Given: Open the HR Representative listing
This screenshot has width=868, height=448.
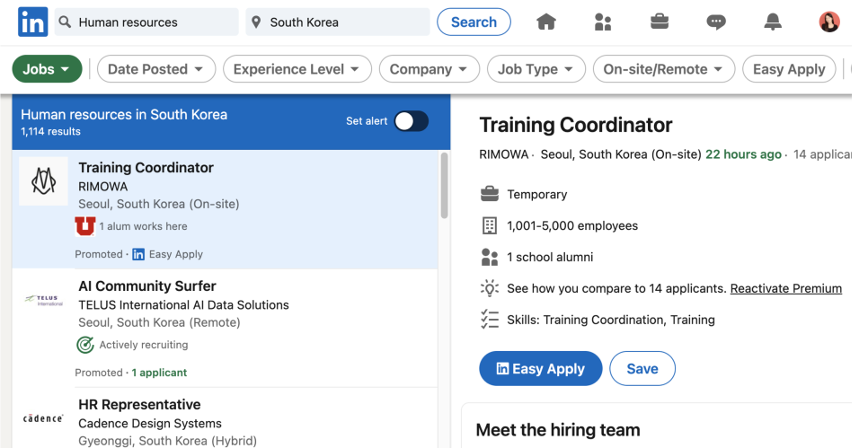Looking at the screenshot, I should [x=139, y=404].
